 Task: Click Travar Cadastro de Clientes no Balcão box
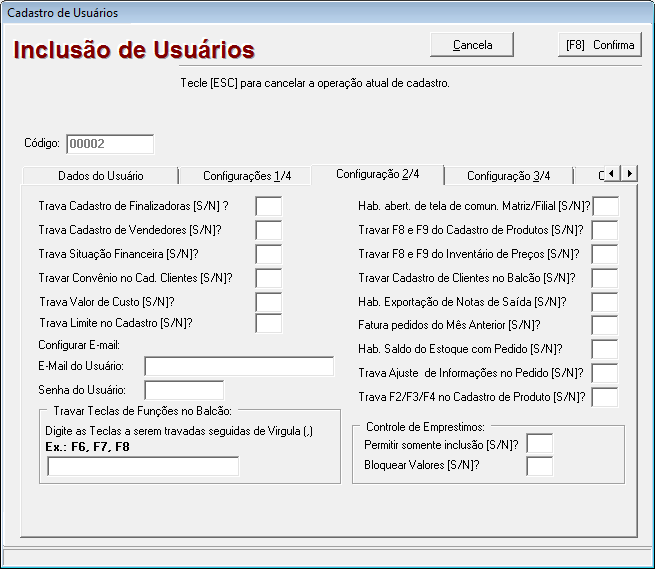[x=605, y=278]
